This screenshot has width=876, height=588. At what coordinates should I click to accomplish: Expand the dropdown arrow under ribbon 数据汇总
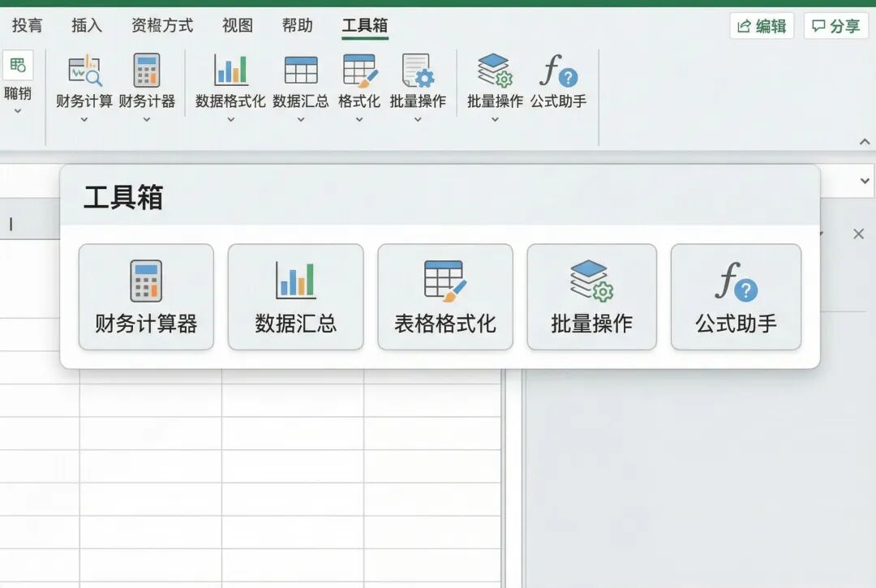[x=301, y=119]
